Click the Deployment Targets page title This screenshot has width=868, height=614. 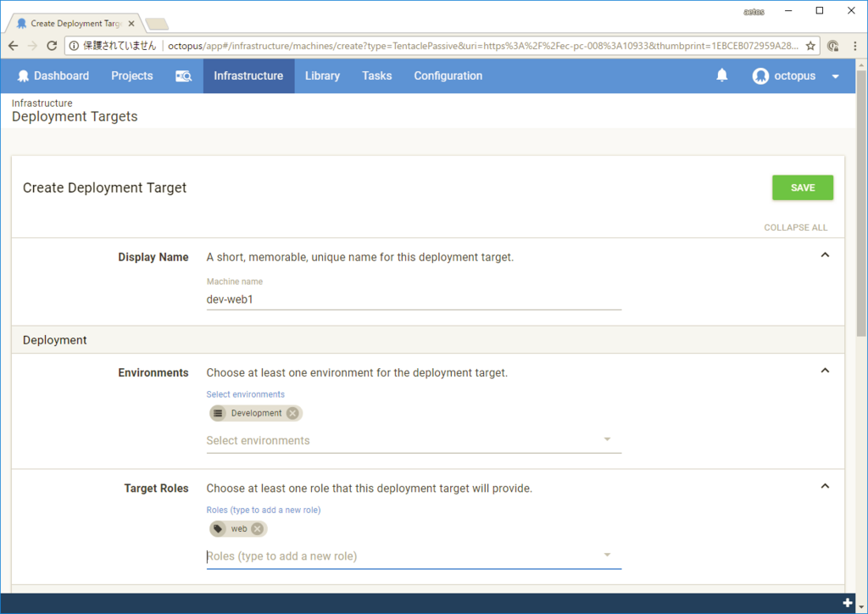(75, 117)
